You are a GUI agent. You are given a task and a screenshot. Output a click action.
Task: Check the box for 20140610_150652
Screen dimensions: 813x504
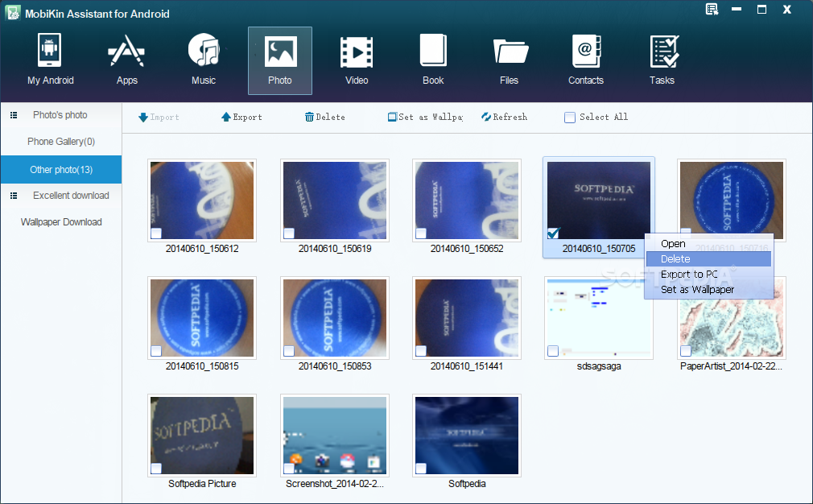(421, 233)
